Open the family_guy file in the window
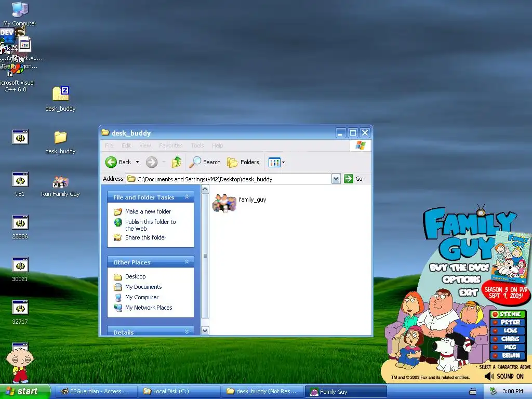Screen dimensions: 532x399 coord(239,203)
